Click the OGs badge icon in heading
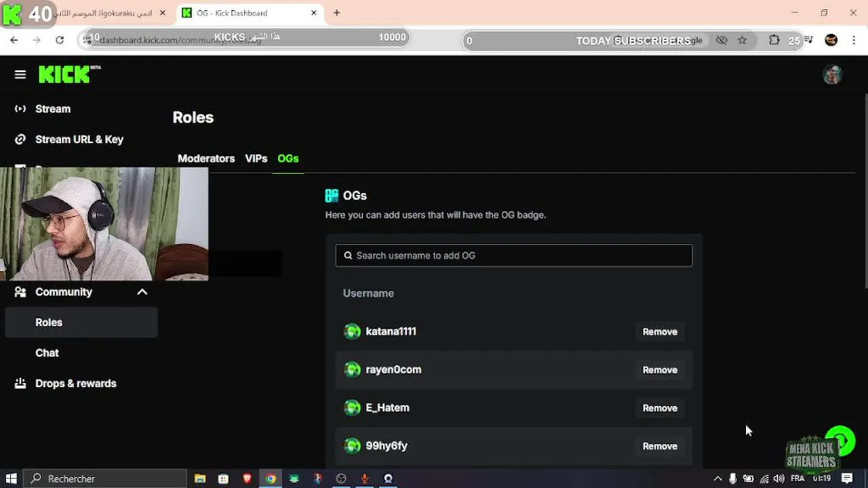Viewport: 868px width, 488px height. [332, 195]
